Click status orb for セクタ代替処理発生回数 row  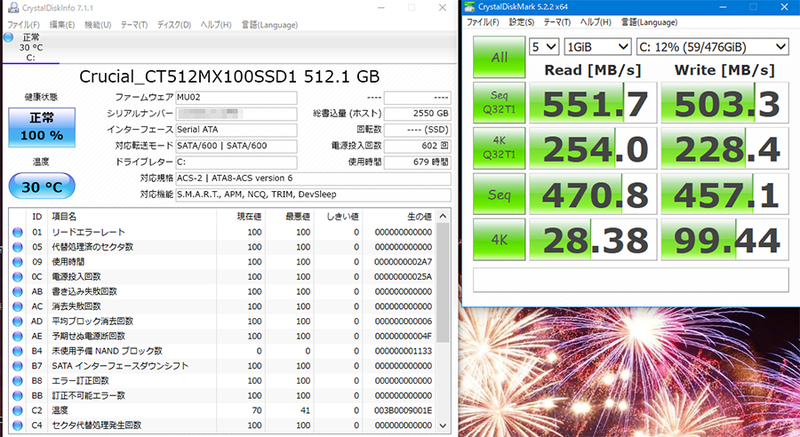pos(17,425)
